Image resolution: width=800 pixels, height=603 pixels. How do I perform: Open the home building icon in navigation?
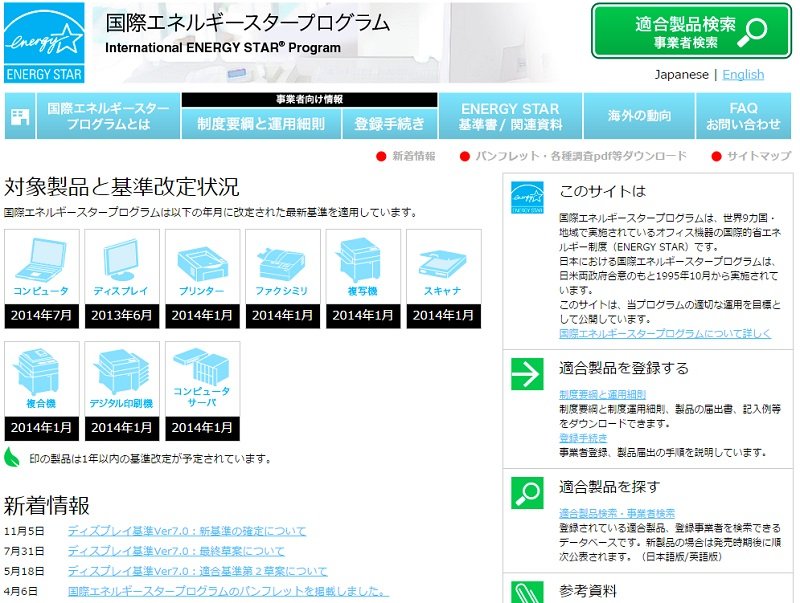click(20, 116)
